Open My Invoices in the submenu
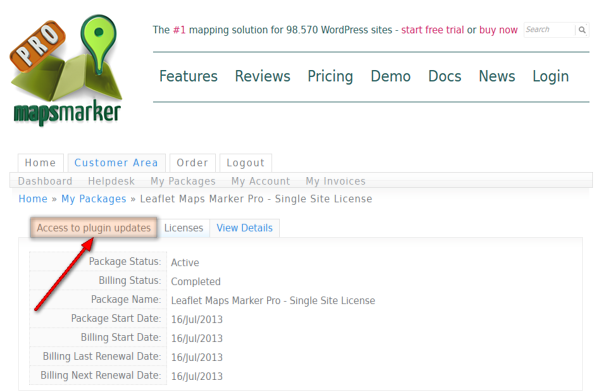 click(336, 181)
